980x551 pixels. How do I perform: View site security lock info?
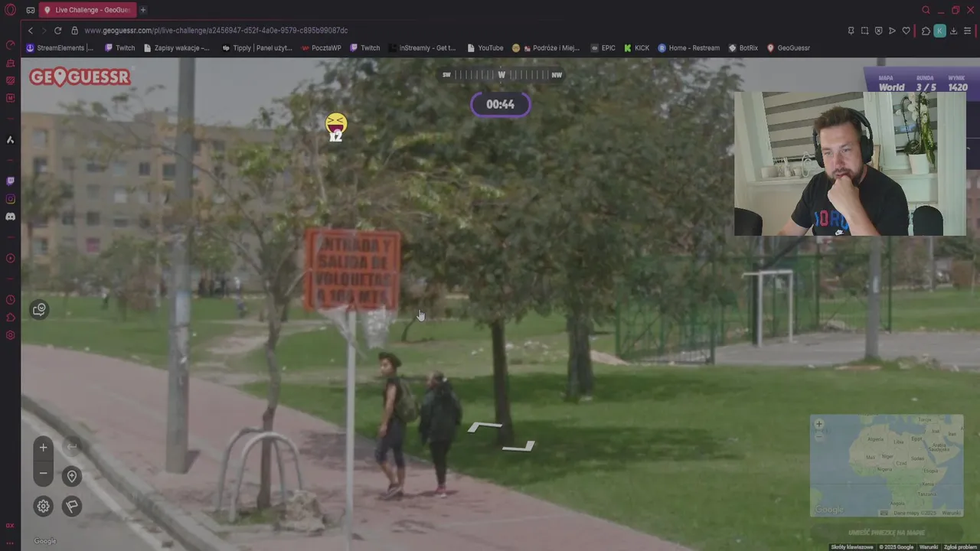[74, 31]
